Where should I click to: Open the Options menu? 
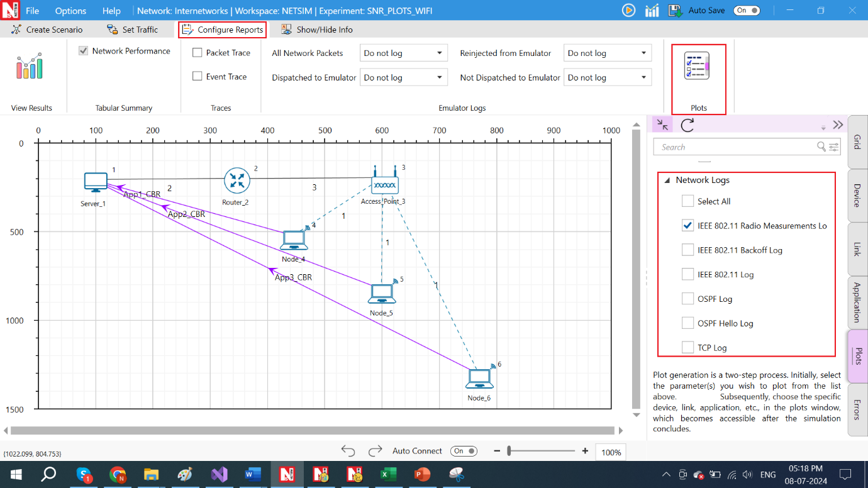coord(70,11)
